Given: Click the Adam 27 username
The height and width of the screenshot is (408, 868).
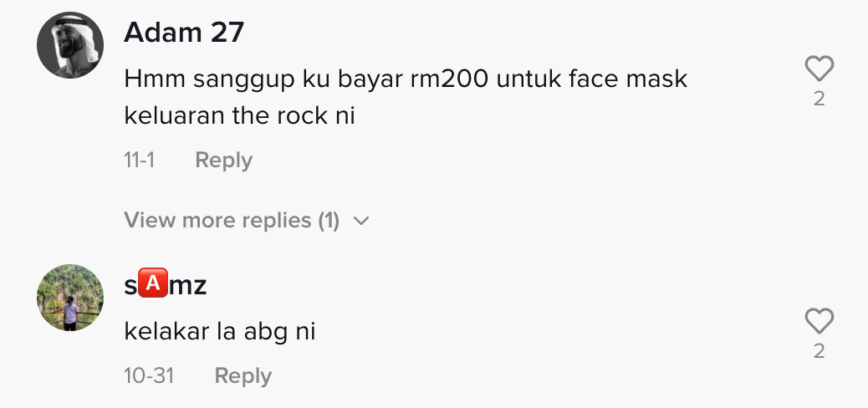Looking at the screenshot, I should (184, 33).
